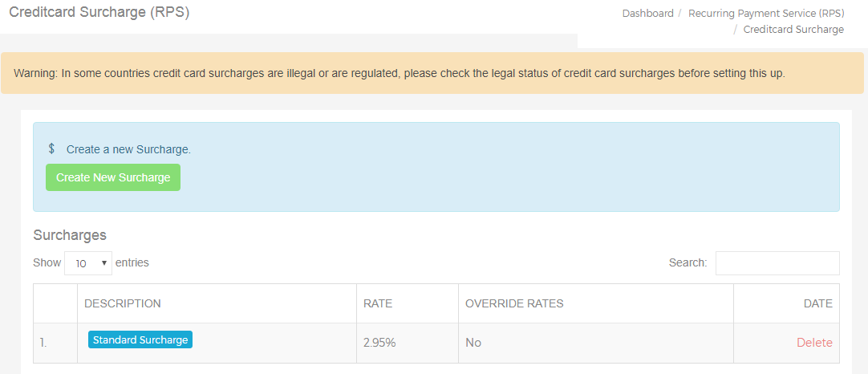The width and height of the screenshot is (868, 374).
Task: Open the Standard Surcharge entry
Action: pos(140,339)
